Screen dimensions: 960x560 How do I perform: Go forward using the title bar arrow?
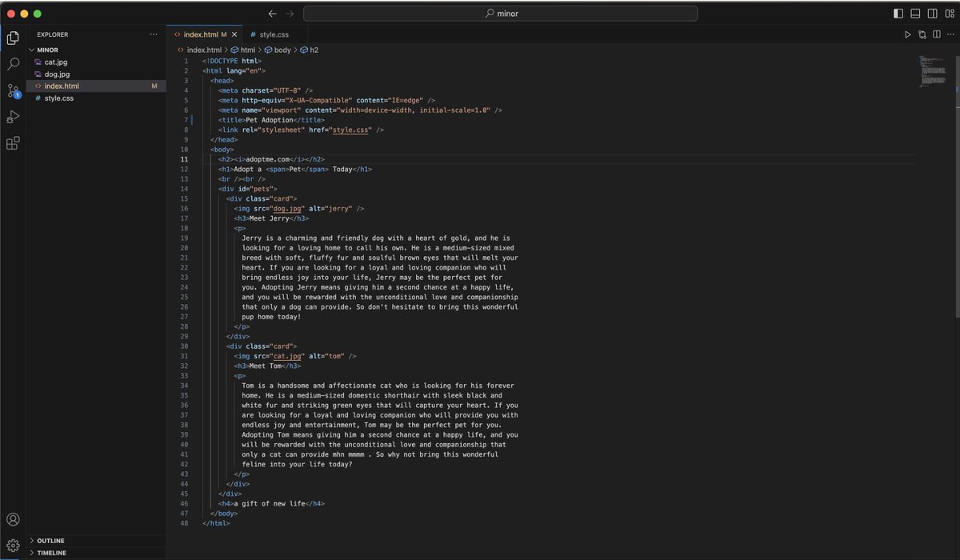pos(290,14)
